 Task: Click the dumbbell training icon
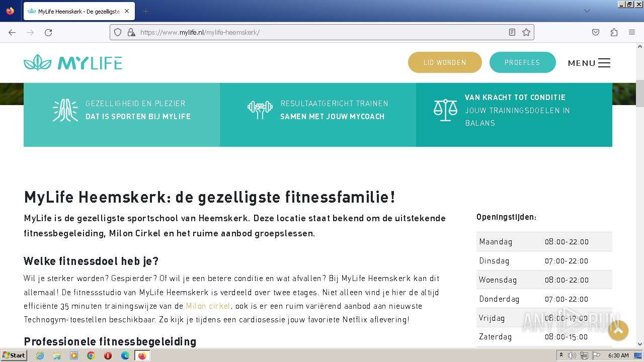click(260, 110)
